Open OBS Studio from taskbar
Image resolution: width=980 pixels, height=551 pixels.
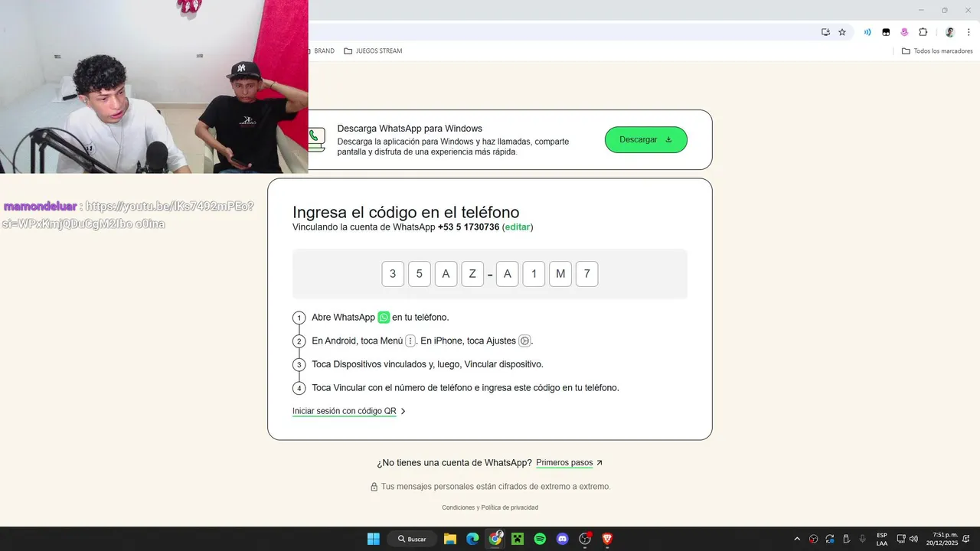pos(585,539)
